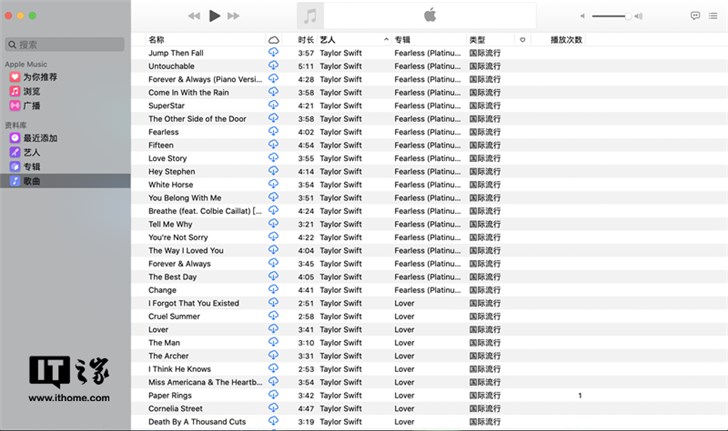This screenshot has width=728, height=431.
Task: Download Cornelia Street via cloud icon
Action: coord(273,408)
